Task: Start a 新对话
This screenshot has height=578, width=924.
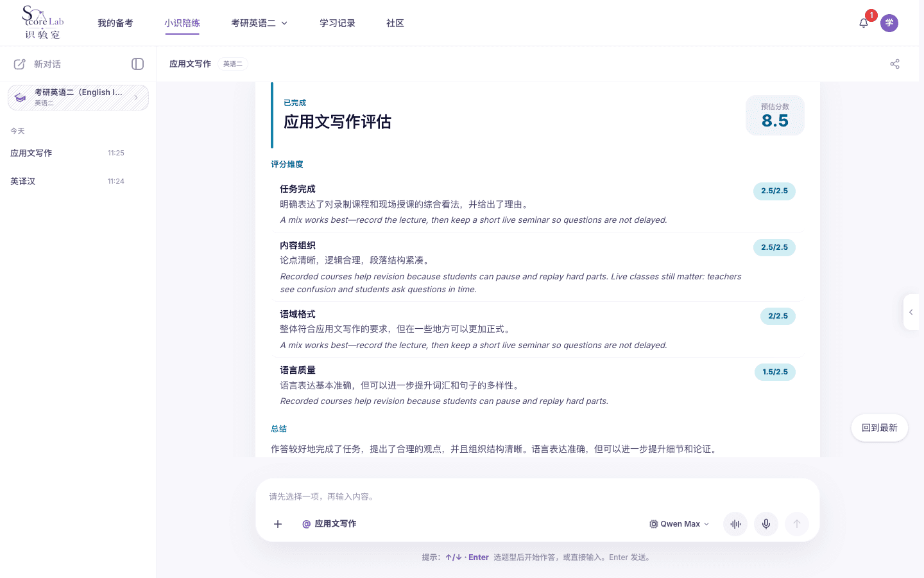Action: point(47,64)
